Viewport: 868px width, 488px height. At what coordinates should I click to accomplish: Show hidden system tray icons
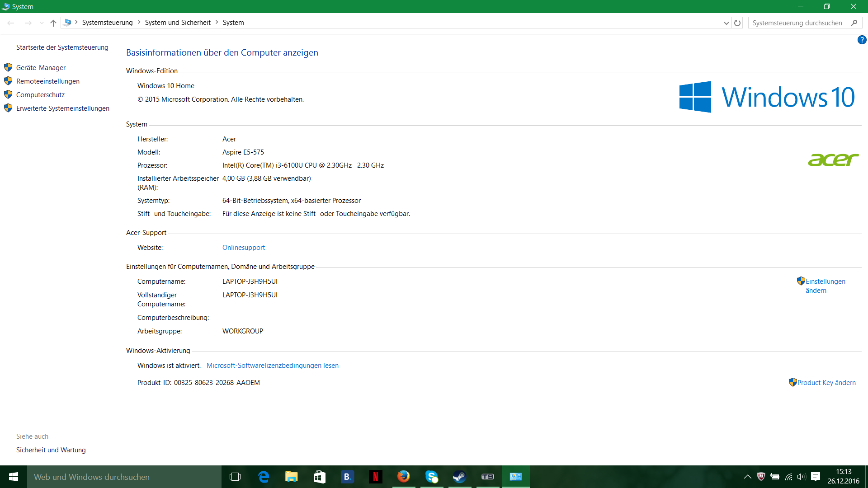click(x=747, y=477)
